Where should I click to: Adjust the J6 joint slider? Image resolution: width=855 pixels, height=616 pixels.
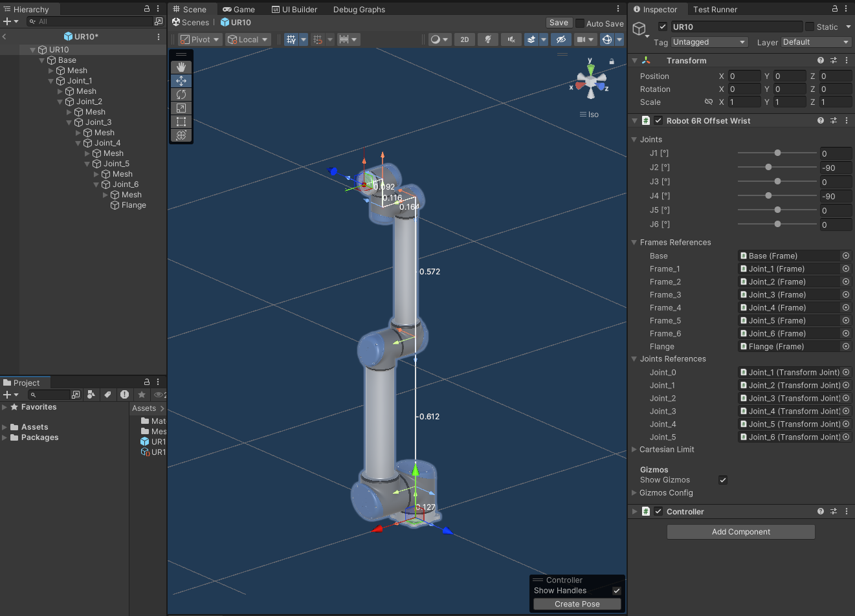(777, 225)
